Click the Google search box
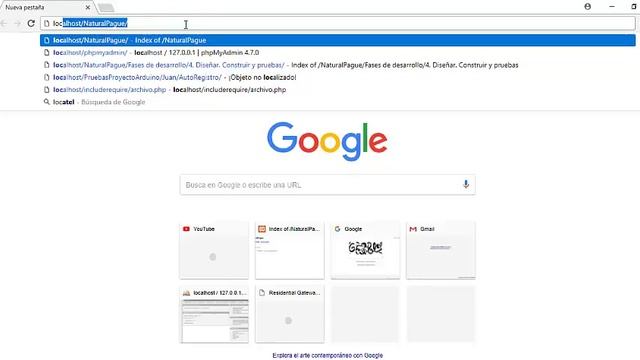Screen dimensions: 640x360 pos(327,185)
